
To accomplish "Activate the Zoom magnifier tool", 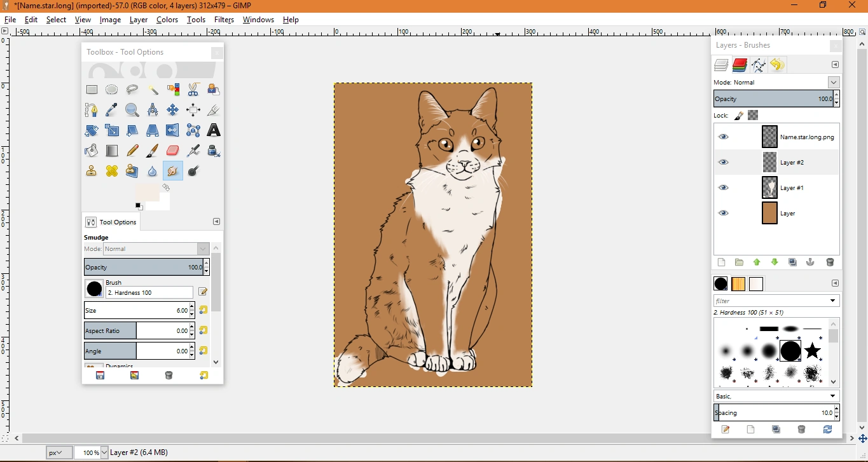I will [132, 110].
